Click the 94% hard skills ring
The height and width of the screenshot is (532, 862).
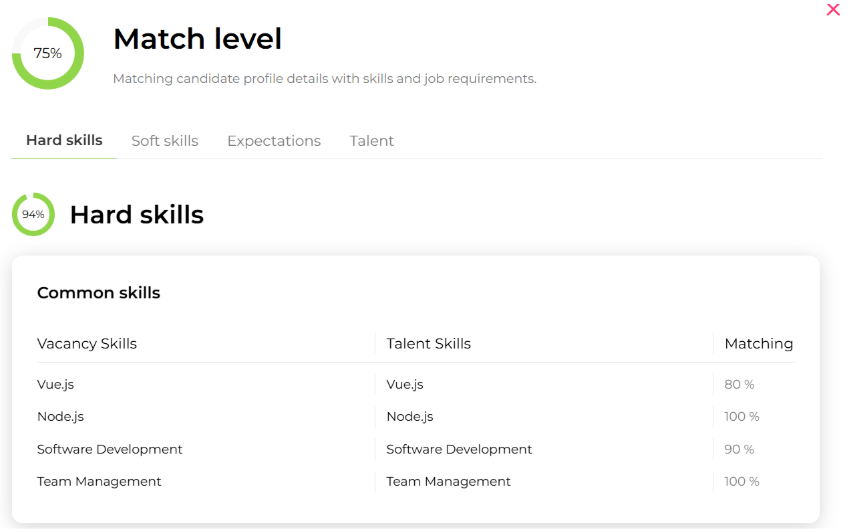tap(33, 214)
